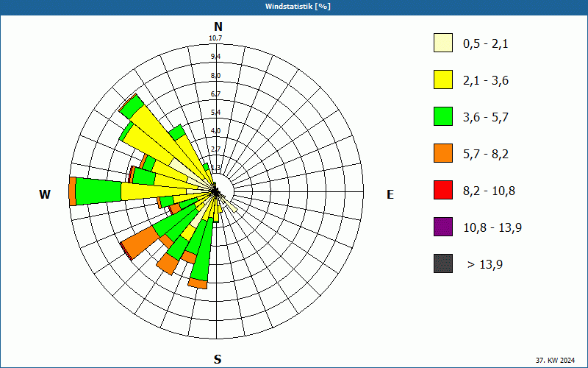
Task: Click the '> 13,9' legend label
Action: pyautogui.click(x=485, y=265)
